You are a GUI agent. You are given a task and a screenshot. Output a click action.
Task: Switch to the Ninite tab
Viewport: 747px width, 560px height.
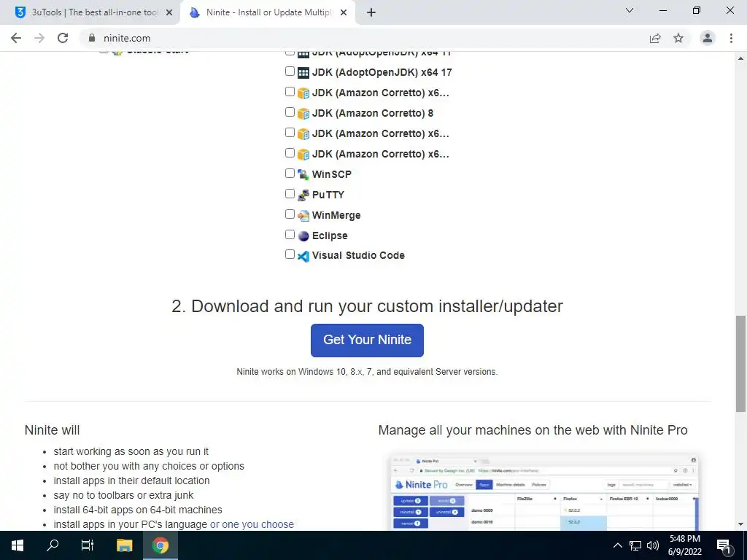268,13
